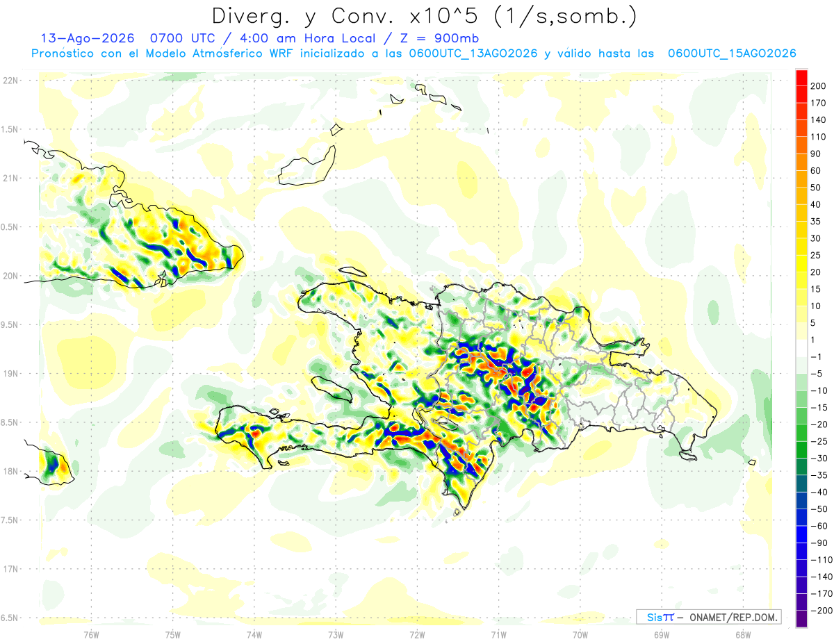Click the '68W' longitude label
The image size is (834, 644).
(x=743, y=635)
